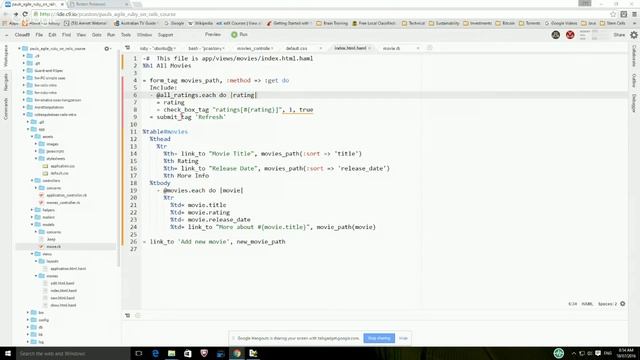Viewport: 640px width, 360px height.
Task: Open new.html.haml in file tree
Action: (62, 298)
